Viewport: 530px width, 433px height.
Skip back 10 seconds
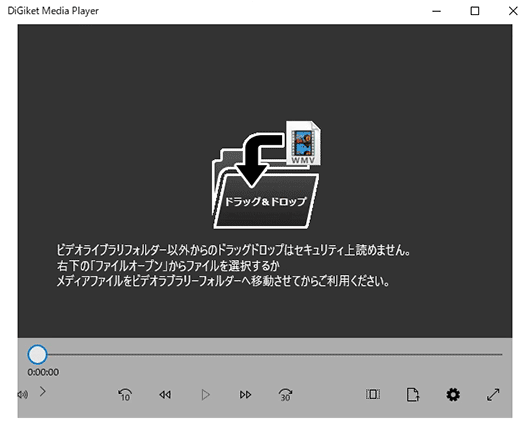[125, 394]
